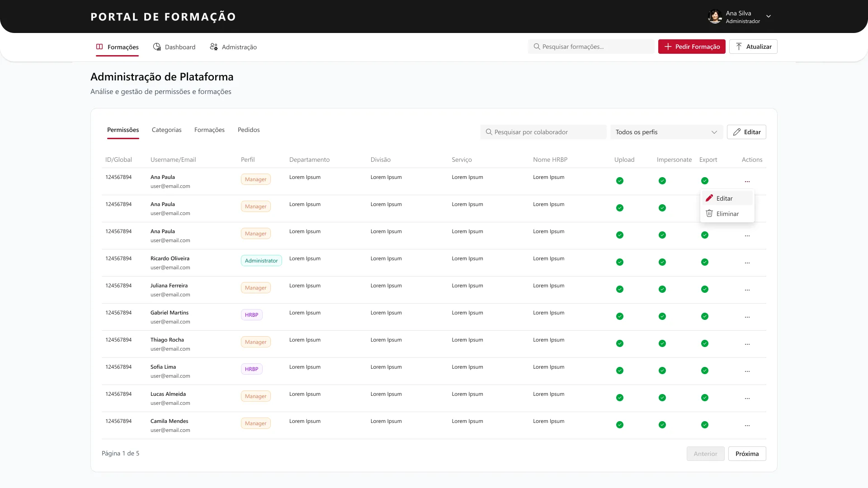Open actions menu for Thiago Rocha row
This screenshot has width=868, height=488.
tap(747, 344)
